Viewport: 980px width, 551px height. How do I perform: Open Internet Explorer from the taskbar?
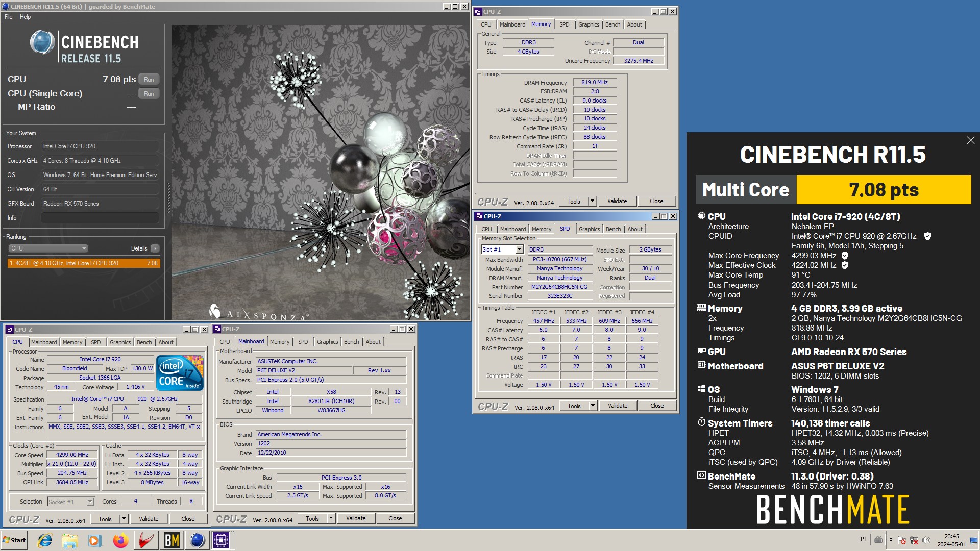pos(45,540)
